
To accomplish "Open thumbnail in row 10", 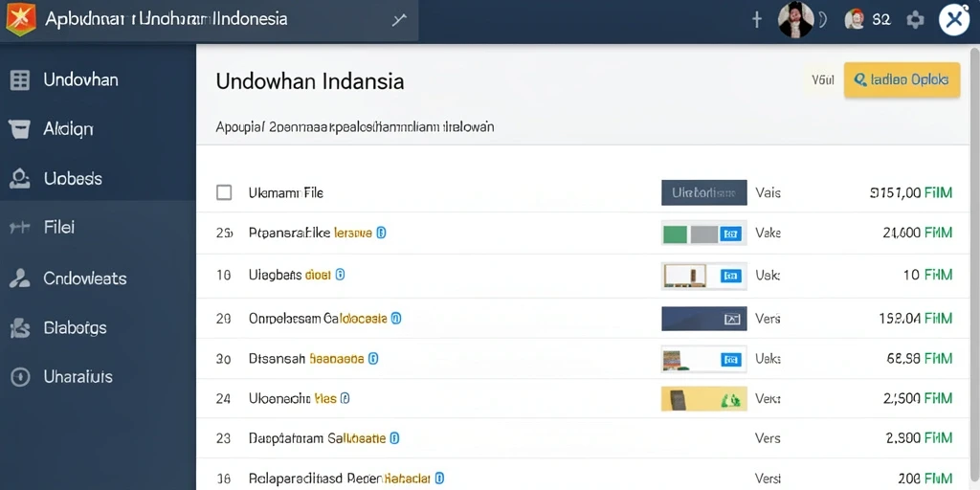I will (704, 275).
